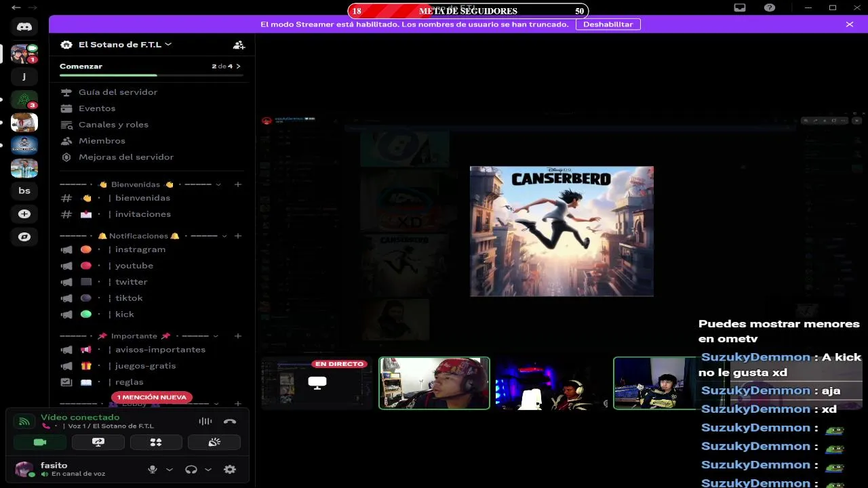Go forward with the right arrow
The image size is (868, 488).
(x=32, y=7)
